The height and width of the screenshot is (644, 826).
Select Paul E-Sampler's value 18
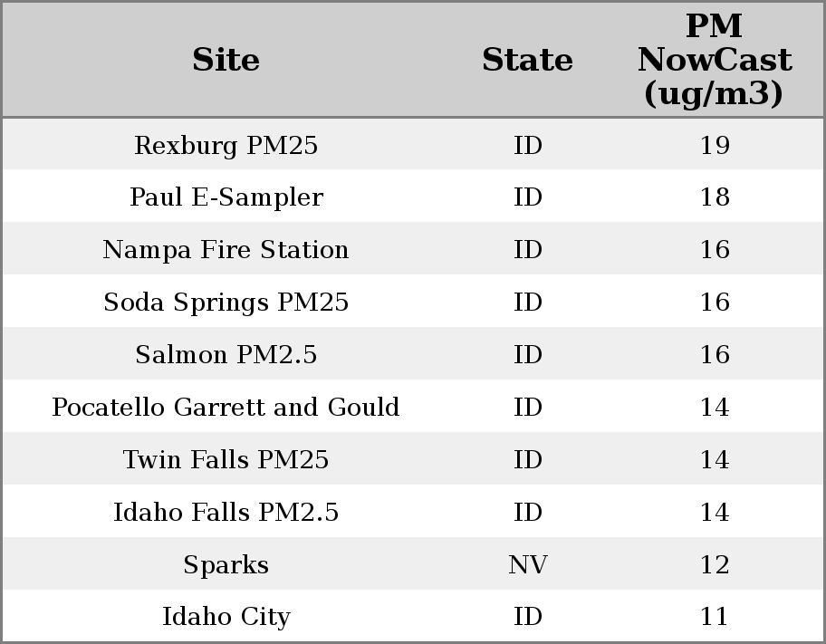click(x=714, y=197)
